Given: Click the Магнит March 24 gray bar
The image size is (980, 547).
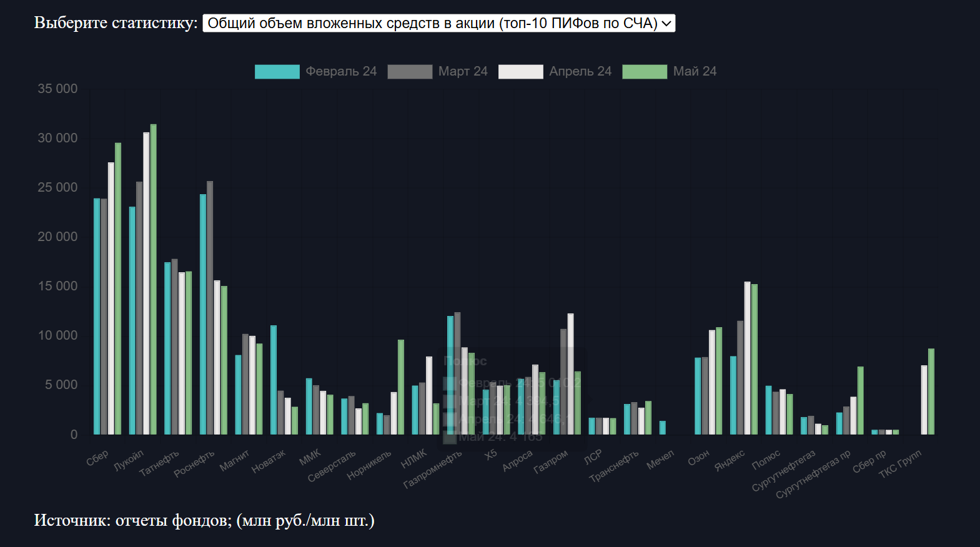Looking at the screenshot, I should coord(245,384).
